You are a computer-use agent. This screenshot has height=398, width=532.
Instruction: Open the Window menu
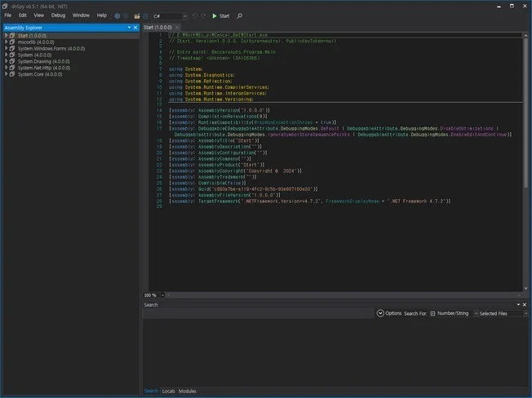81,15
